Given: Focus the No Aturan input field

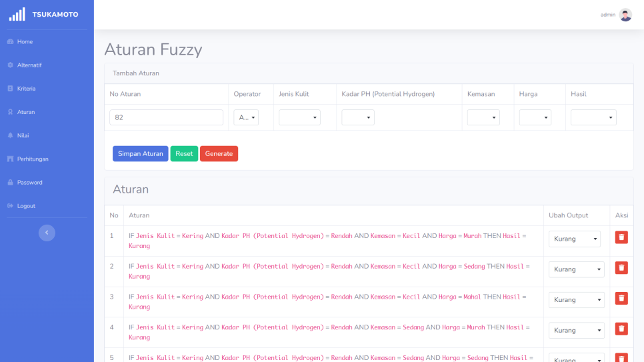Looking at the screenshot, I should [x=166, y=117].
